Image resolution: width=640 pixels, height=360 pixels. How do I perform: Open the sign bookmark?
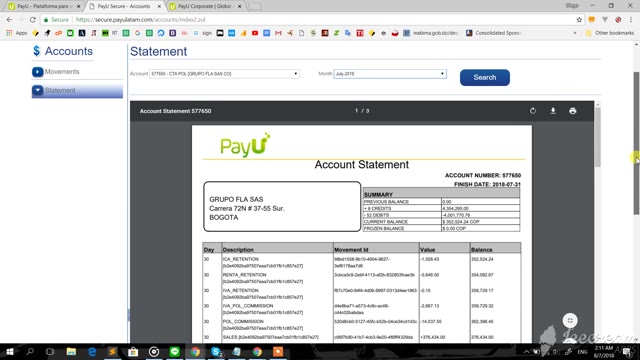tap(203, 33)
